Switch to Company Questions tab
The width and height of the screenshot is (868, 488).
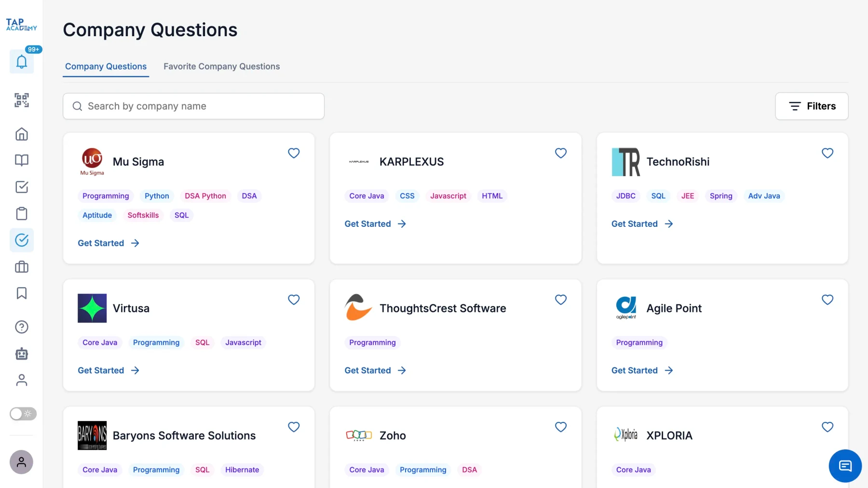coord(106,67)
